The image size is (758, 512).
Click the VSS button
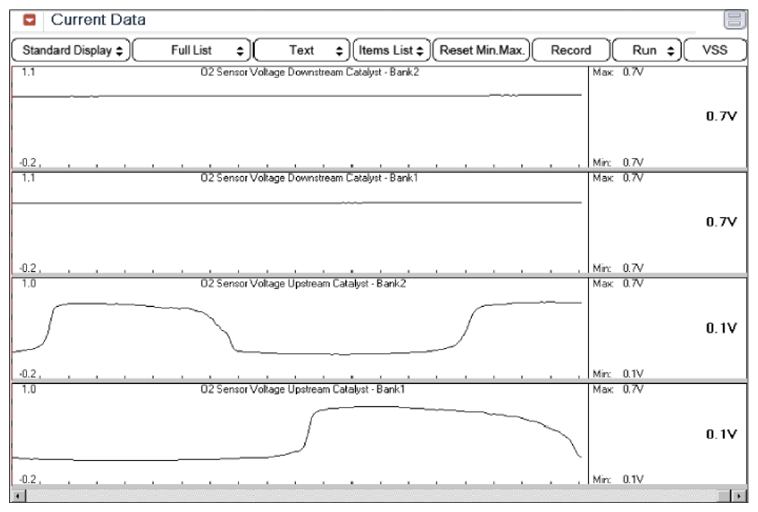[715, 49]
